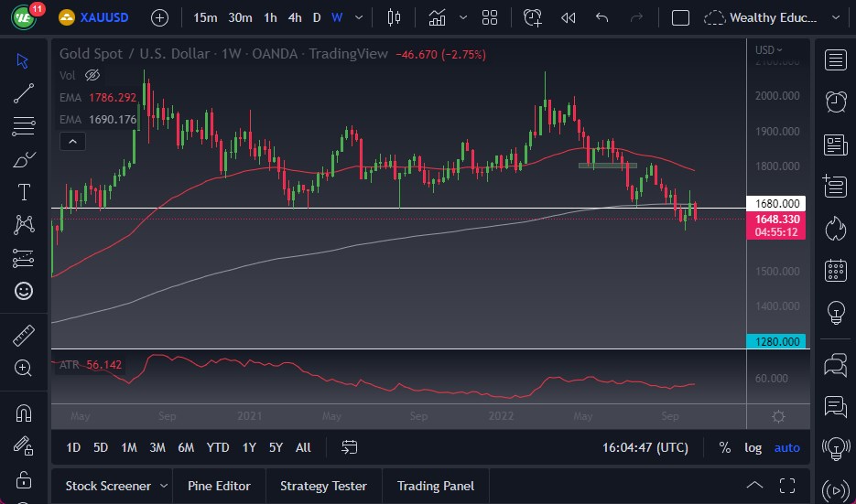This screenshot has height=504, width=856.
Task: Open the alerts alarm clock panel
Action: [x=835, y=102]
